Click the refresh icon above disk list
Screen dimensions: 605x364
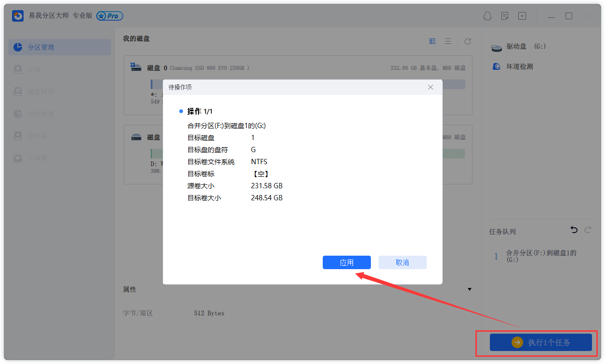467,41
